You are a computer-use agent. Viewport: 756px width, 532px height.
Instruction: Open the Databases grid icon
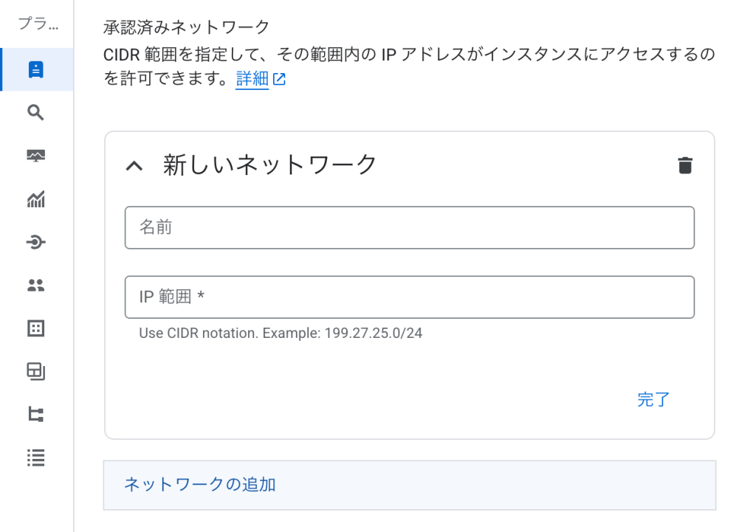coord(36,328)
